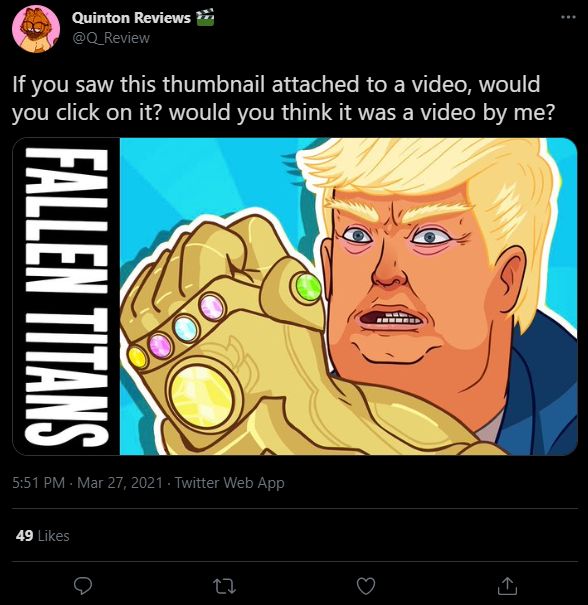This screenshot has height=605, width=588.
Task: Click the Twitter Web App source link
Action: (230, 483)
